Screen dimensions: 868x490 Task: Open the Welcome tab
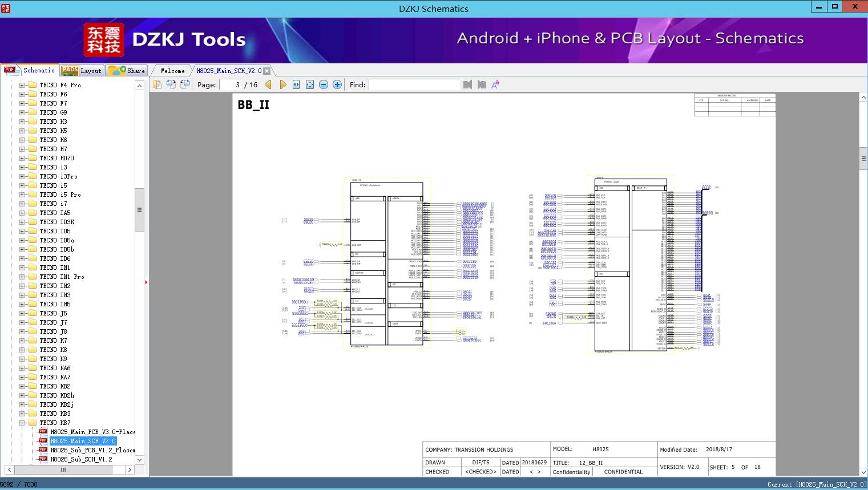click(172, 71)
